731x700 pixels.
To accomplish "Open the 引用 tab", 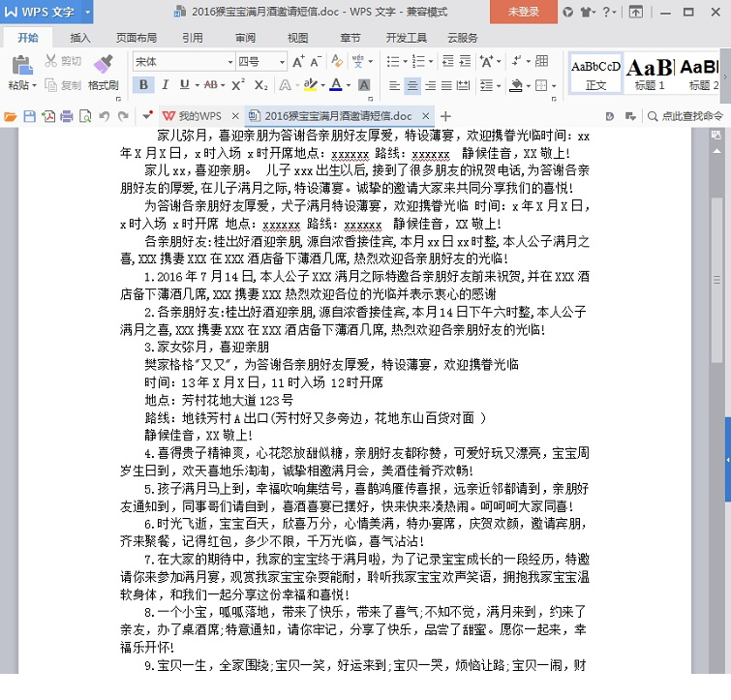I will pos(193,38).
